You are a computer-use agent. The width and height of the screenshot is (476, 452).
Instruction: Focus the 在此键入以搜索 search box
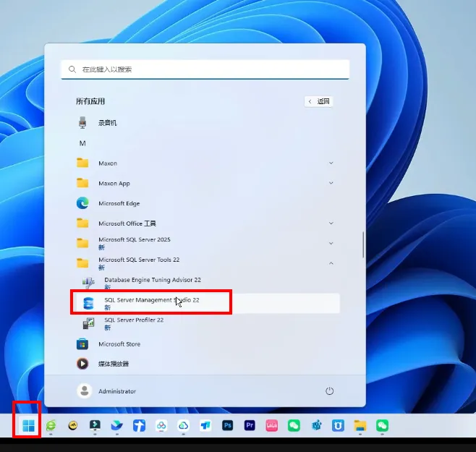click(205, 69)
